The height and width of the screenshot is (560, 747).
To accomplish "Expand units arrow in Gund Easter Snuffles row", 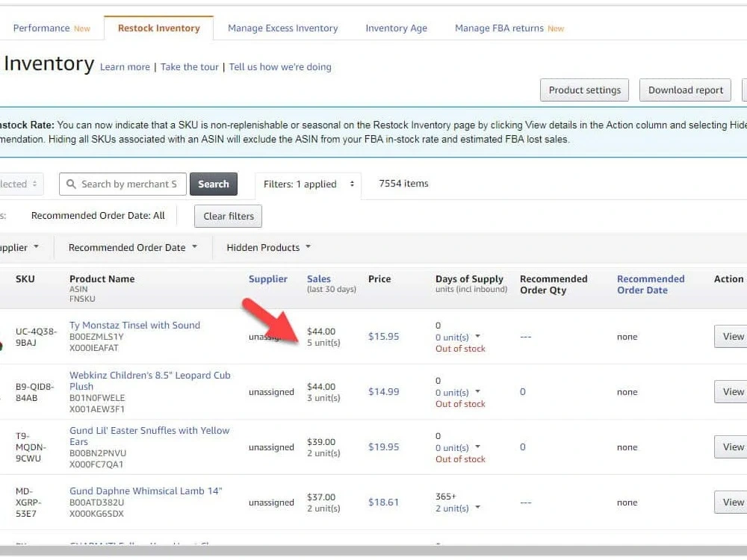I will [x=477, y=447].
